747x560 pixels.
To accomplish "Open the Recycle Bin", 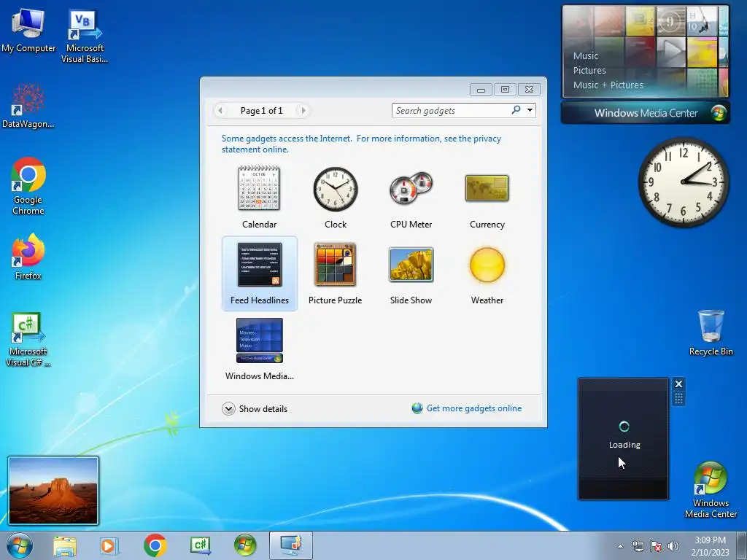I will tap(711, 332).
